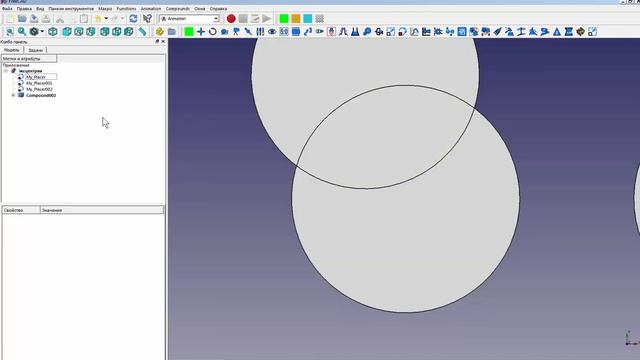Execute macro with the gray play triangle
Screen dimensions: 640x360
pyautogui.click(x=267, y=19)
